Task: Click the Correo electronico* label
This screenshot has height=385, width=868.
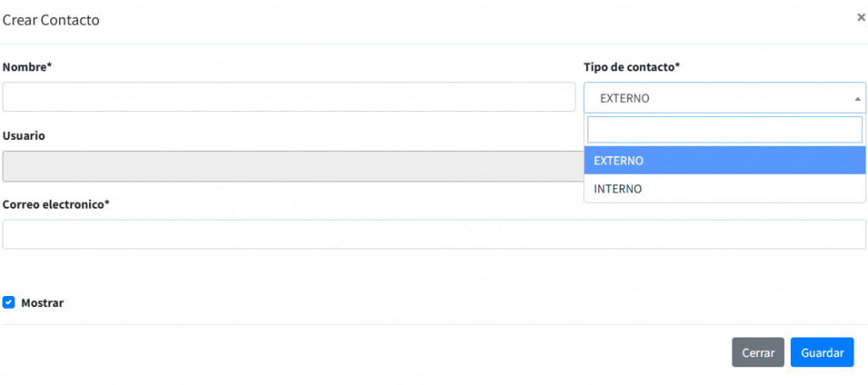Action: (56, 204)
